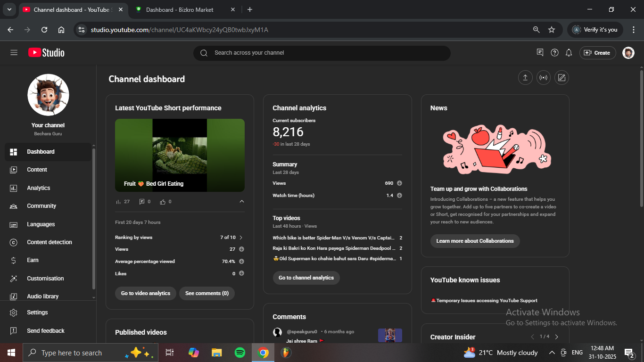Click the upload videos icon
This screenshot has height=362, width=644.
pyautogui.click(x=525, y=78)
